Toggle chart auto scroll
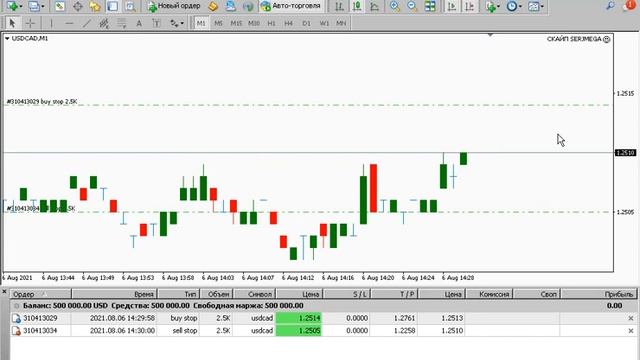 pyautogui.click(x=452, y=6)
